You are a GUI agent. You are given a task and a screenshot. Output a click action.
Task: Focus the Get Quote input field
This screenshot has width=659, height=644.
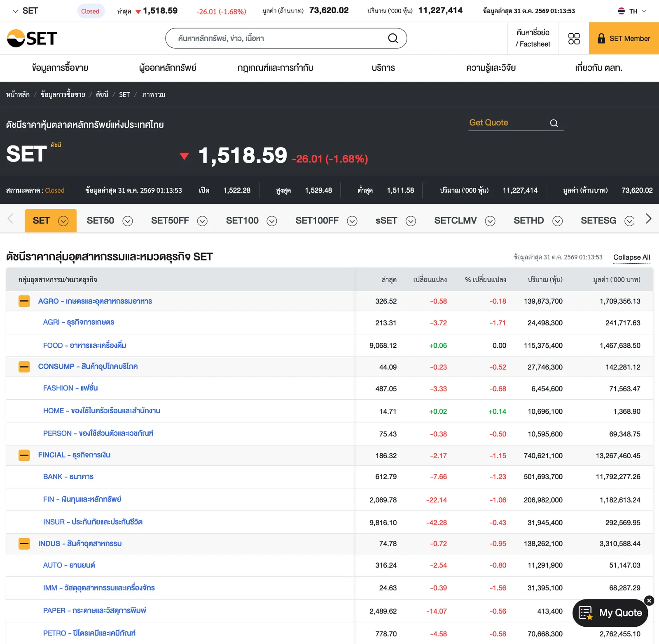point(509,123)
